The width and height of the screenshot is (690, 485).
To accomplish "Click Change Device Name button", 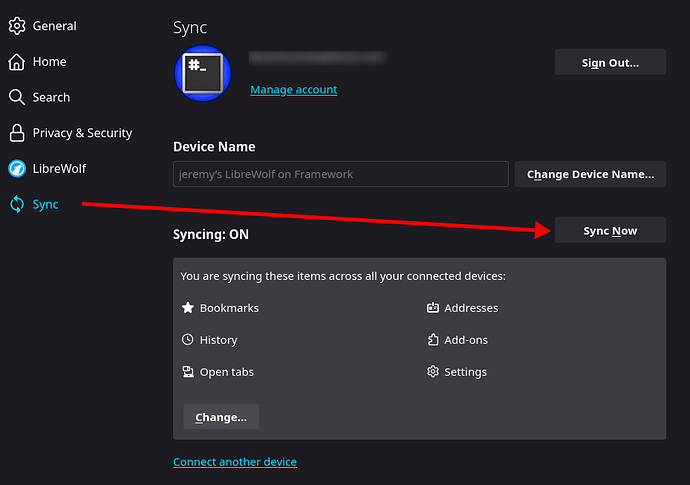I will 590,174.
